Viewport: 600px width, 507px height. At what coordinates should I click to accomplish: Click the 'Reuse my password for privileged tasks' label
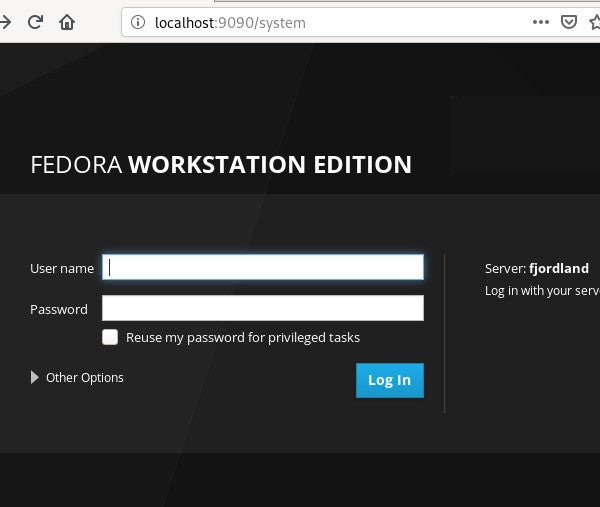pyautogui.click(x=242, y=338)
